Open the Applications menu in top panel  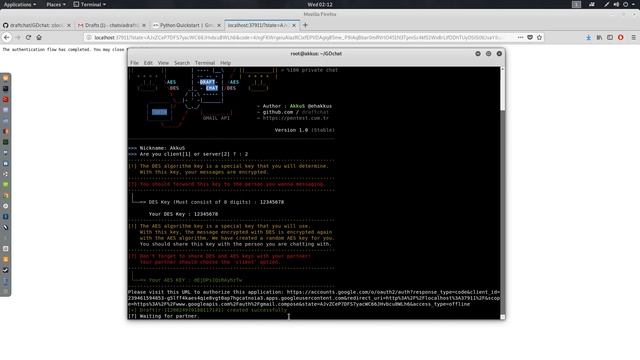[x=20, y=4]
